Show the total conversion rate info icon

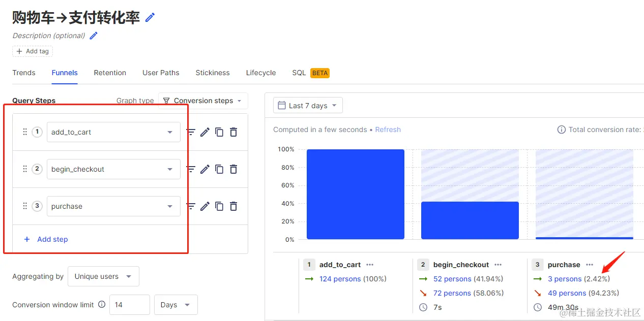tap(562, 130)
